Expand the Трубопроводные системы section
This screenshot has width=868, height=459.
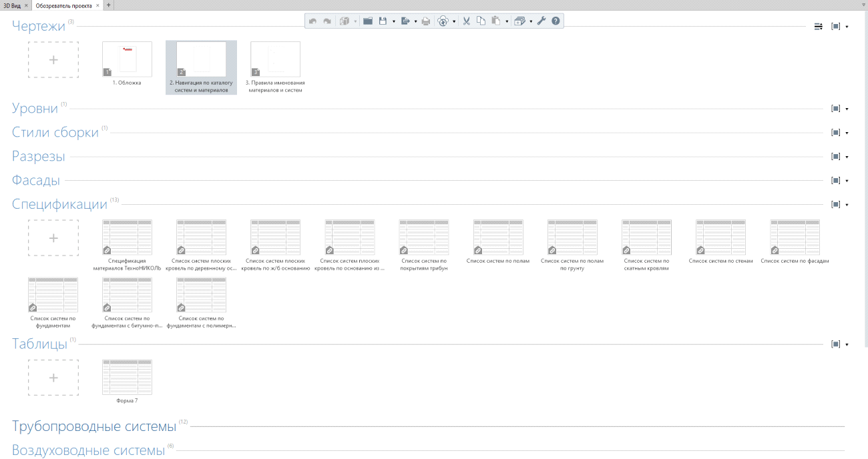click(93, 426)
